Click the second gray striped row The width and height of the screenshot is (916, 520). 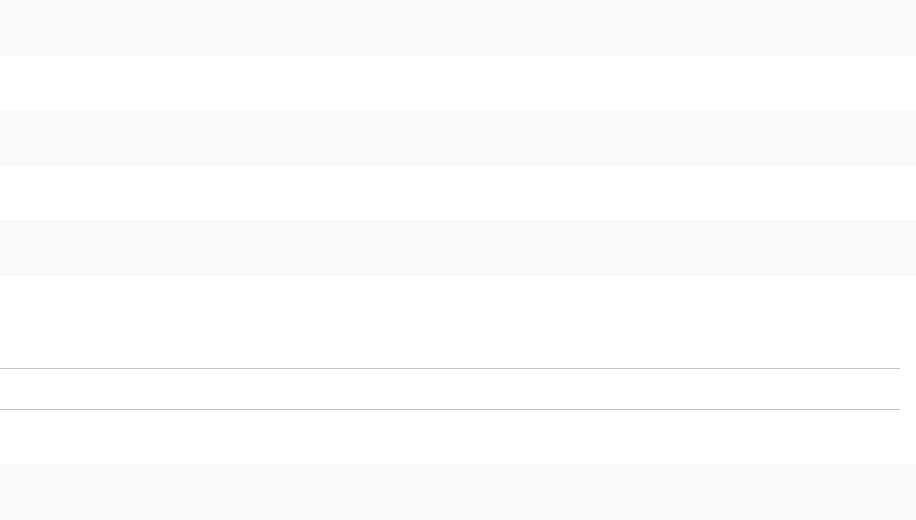point(458,138)
